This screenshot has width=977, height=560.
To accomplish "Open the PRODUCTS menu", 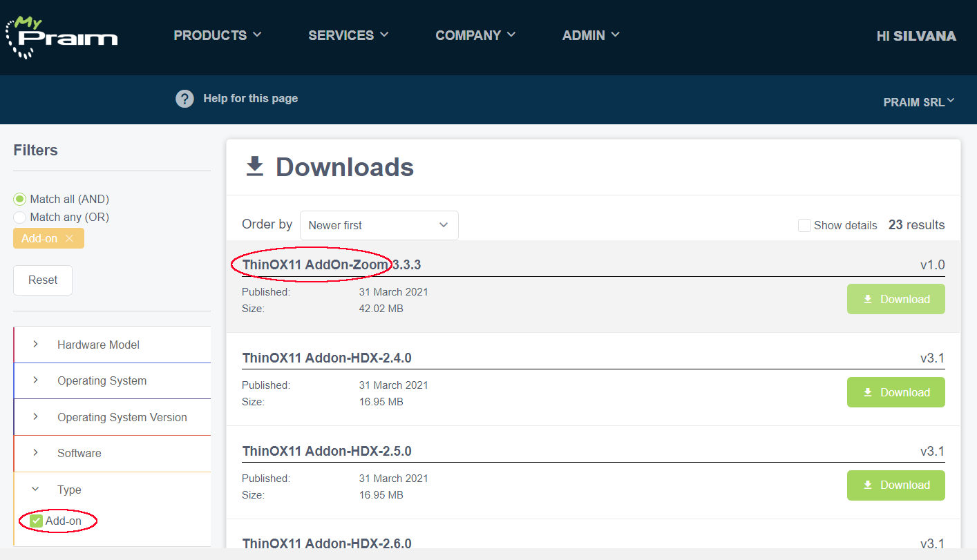I will [x=217, y=35].
